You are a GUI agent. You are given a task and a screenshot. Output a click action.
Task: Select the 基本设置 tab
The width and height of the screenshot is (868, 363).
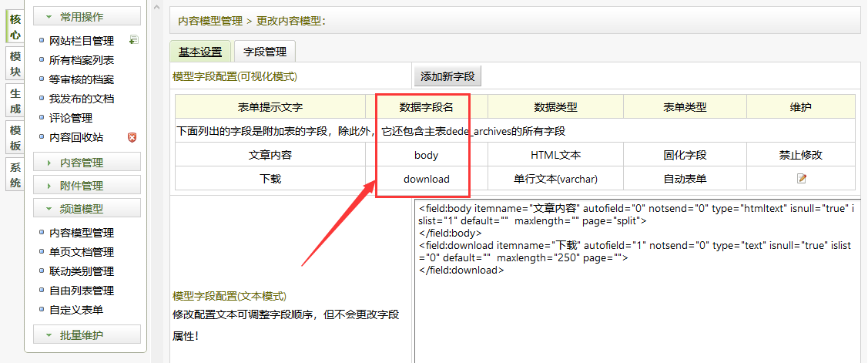[200, 52]
